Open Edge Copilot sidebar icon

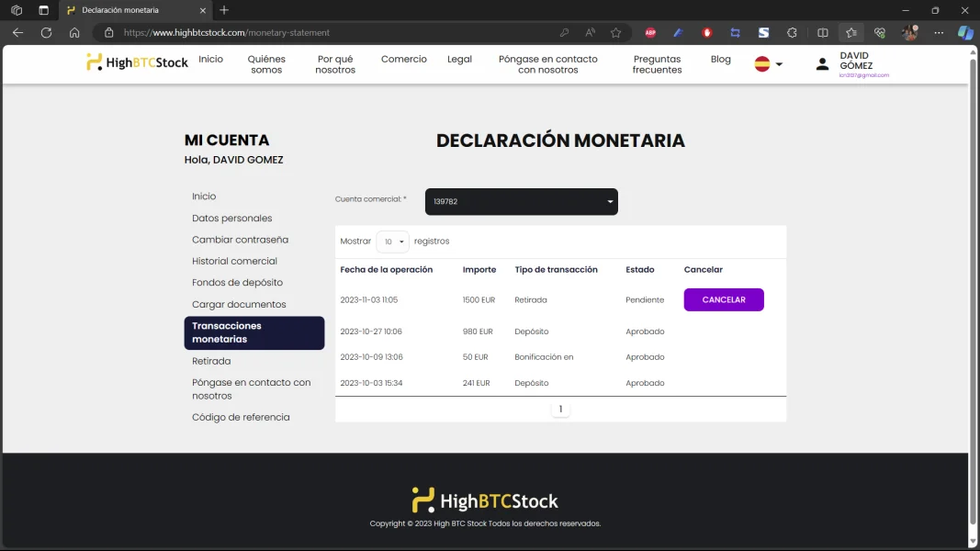click(x=964, y=32)
